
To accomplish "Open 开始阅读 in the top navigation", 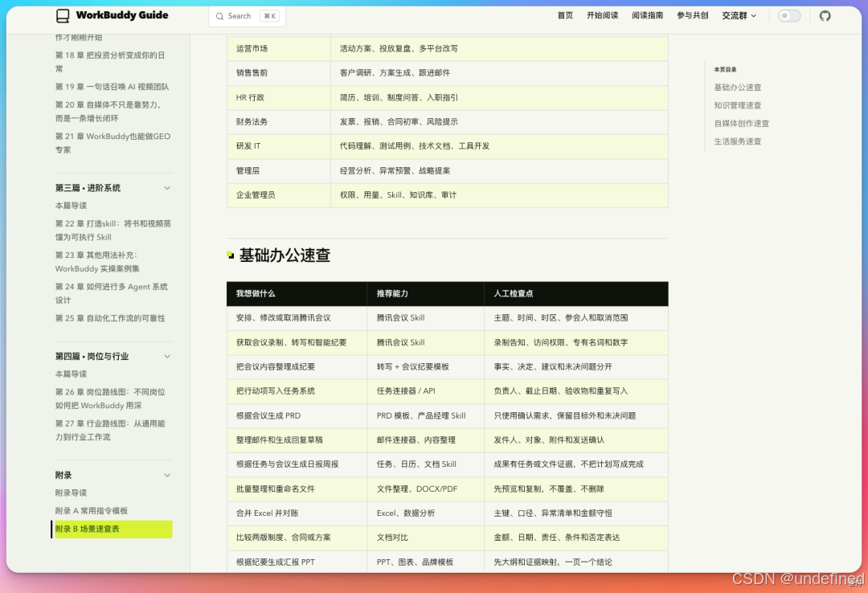I will pos(602,15).
